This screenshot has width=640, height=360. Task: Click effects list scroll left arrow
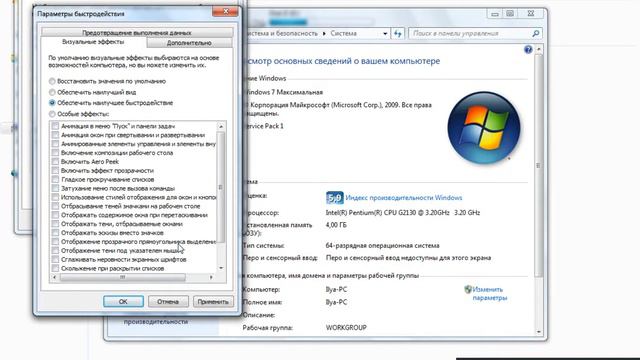(x=55, y=277)
